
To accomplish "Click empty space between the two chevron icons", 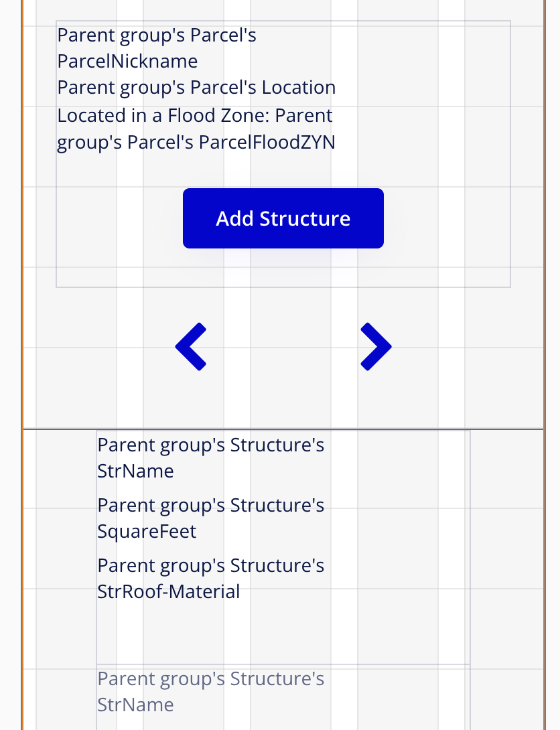I will tap(283, 346).
